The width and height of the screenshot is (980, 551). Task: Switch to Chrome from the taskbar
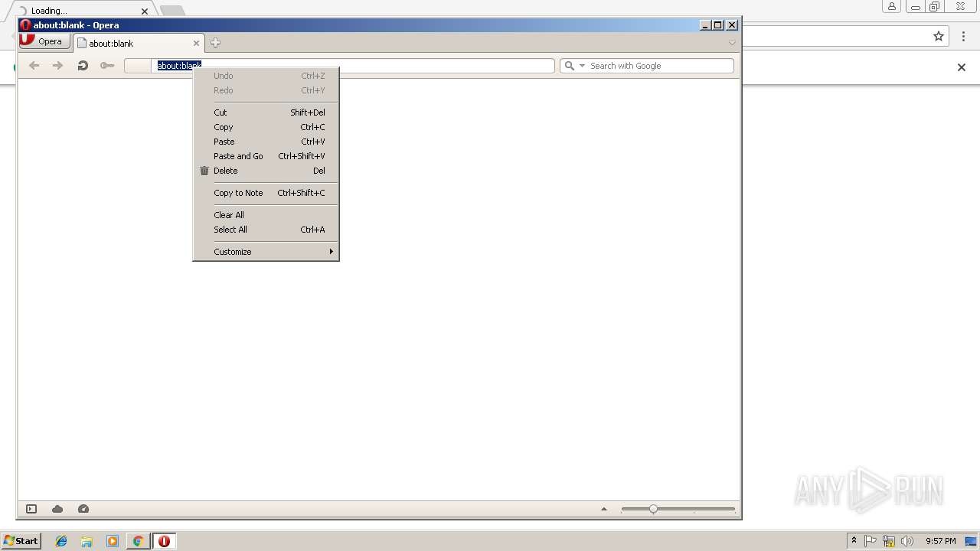click(x=139, y=541)
